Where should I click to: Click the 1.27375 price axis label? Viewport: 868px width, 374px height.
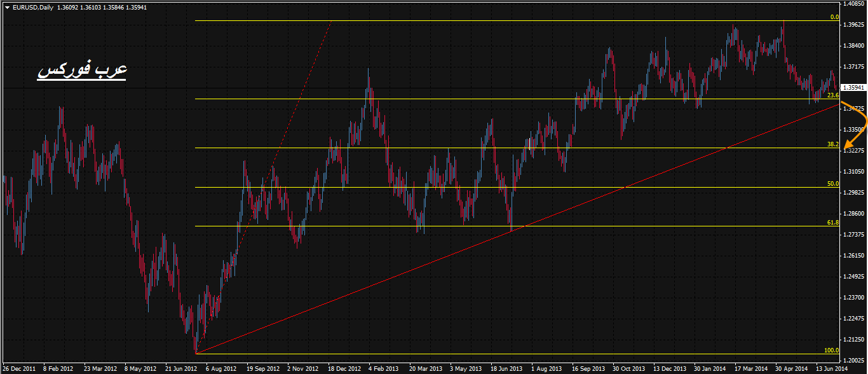[854, 235]
